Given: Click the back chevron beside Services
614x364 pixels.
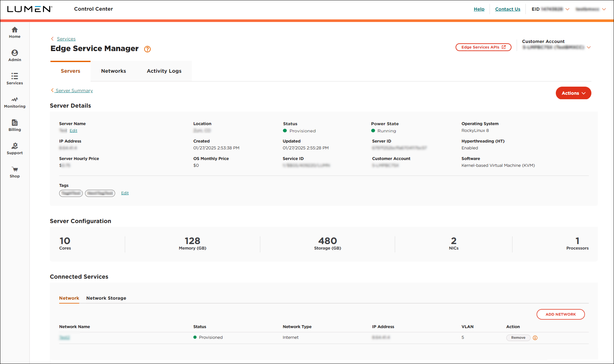Looking at the screenshot, I should point(52,39).
